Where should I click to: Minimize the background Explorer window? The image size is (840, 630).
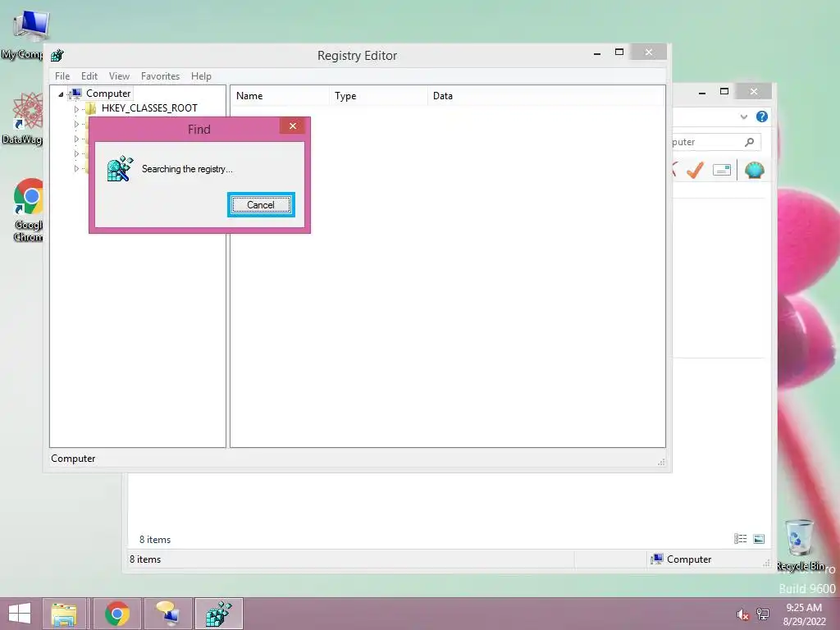(x=702, y=92)
